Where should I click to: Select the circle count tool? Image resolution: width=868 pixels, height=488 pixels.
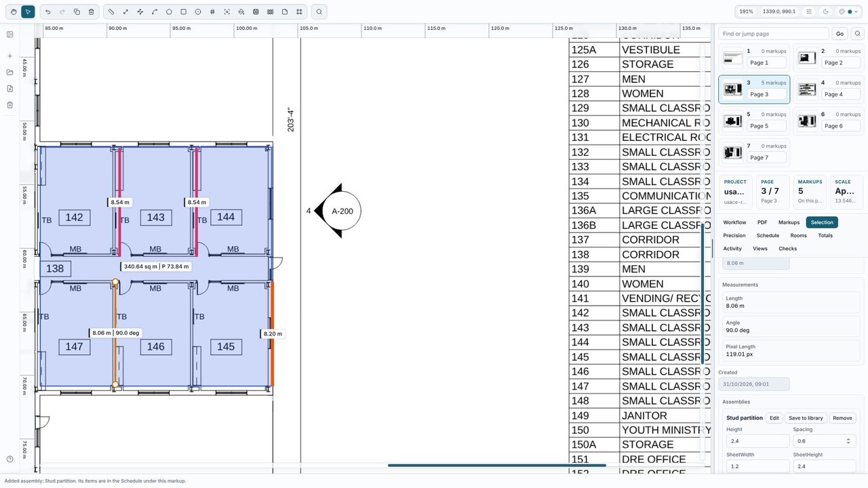click(198, 12)
